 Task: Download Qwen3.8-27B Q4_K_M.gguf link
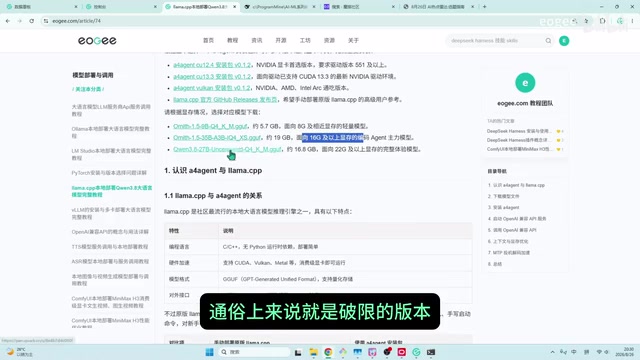(227, 149)
